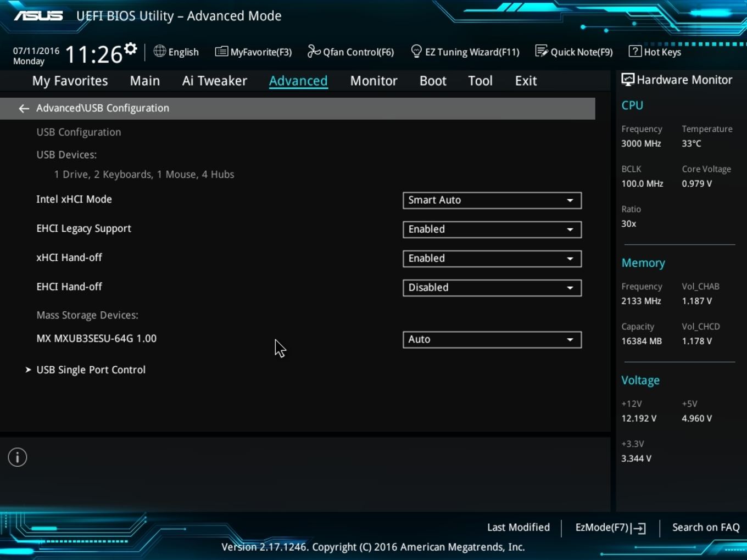Click the xHCI Hand-off label

69,257
